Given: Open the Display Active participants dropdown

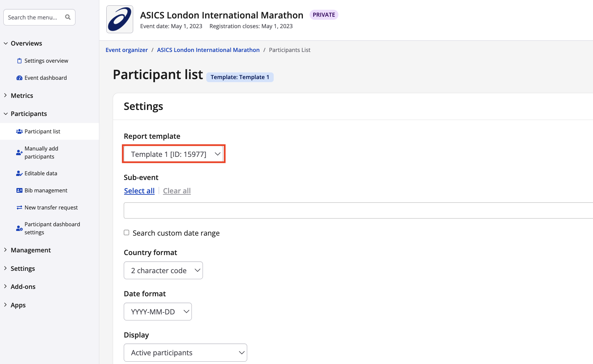Looking at the screenshot, I should (185, 353).
